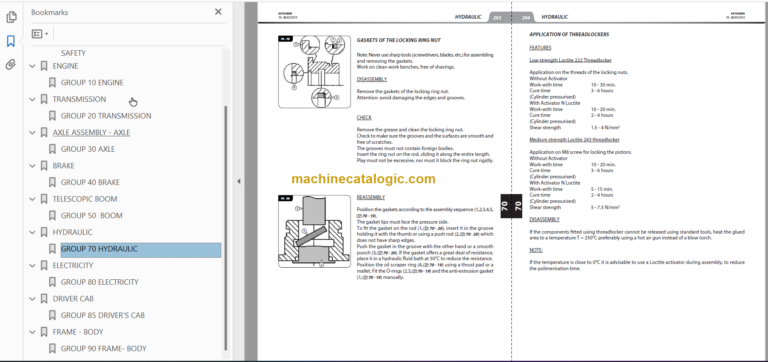The width and height of the screenshot is (768, 362).
Task: Open GROUP 40 BRAKE bookmark
Action: click(90, 183)
